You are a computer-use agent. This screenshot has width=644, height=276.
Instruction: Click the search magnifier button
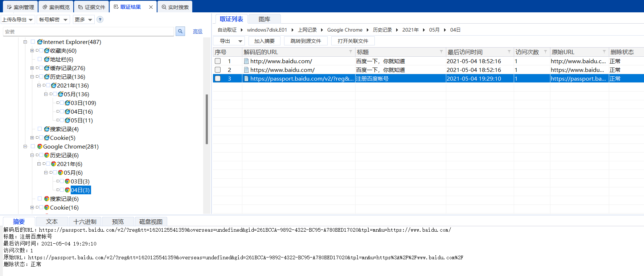click(x=180, y=32)
